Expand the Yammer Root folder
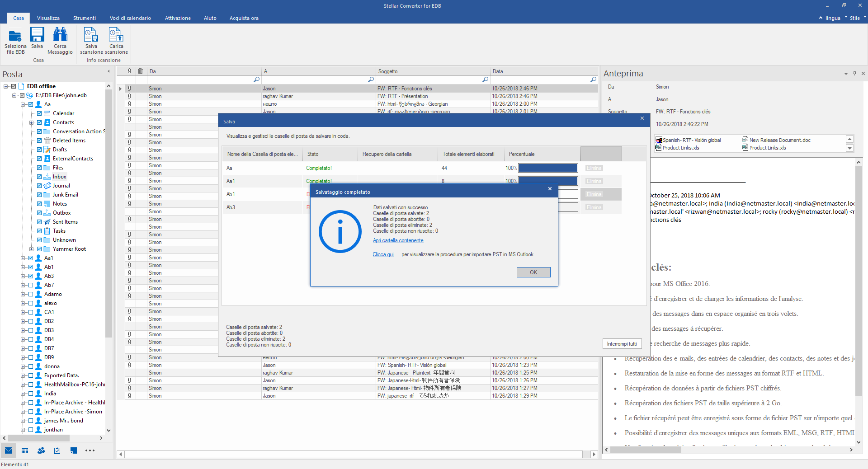The height and width of the screenshot is (469, 868). tap(31, 249)
